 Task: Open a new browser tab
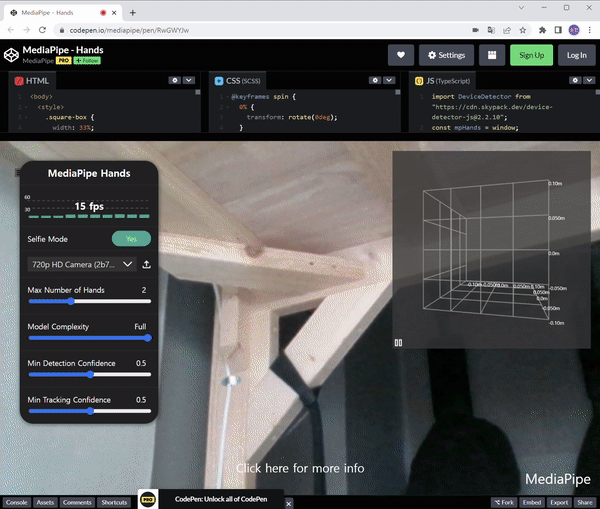click(132, 13)
